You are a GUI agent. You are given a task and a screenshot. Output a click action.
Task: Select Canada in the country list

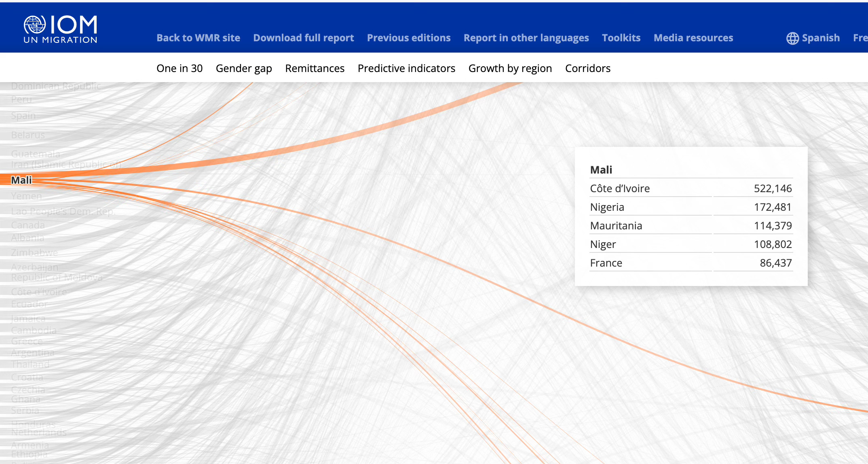[28, 225]
